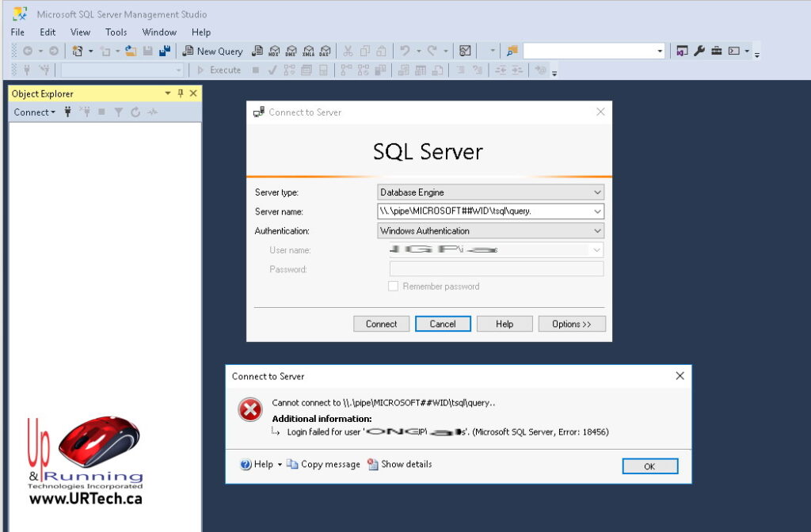Enable the Remember password checkbox
Screen dimensions: 811x532
pos(393,287)
